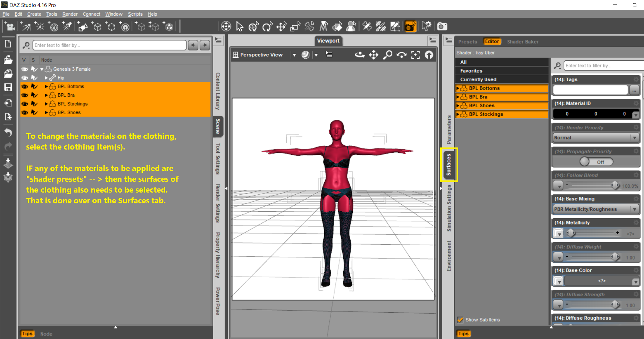The height and width of the screenshot is (339, 644).
Task: Click the Render camera icon
Action: [442, 26]
